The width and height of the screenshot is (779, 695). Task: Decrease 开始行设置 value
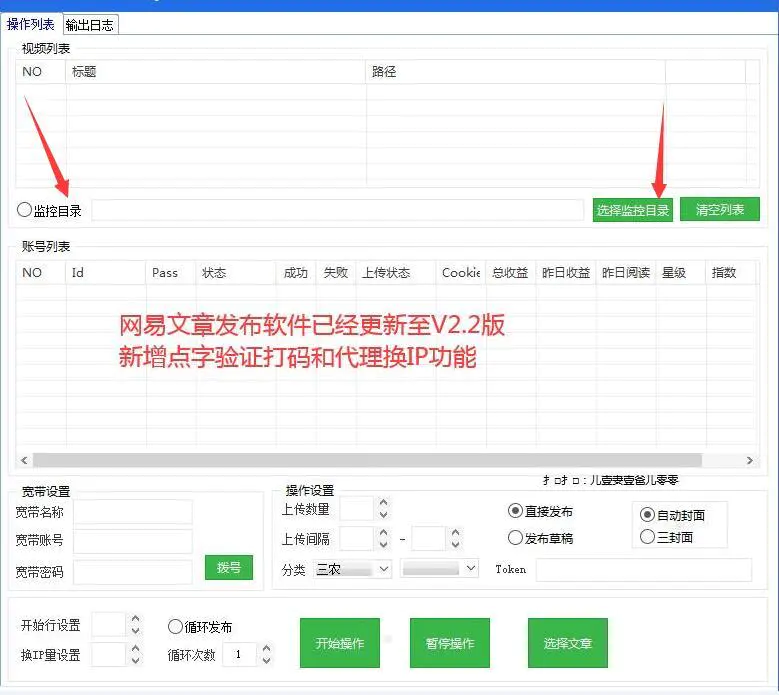[x=135, y=631]
